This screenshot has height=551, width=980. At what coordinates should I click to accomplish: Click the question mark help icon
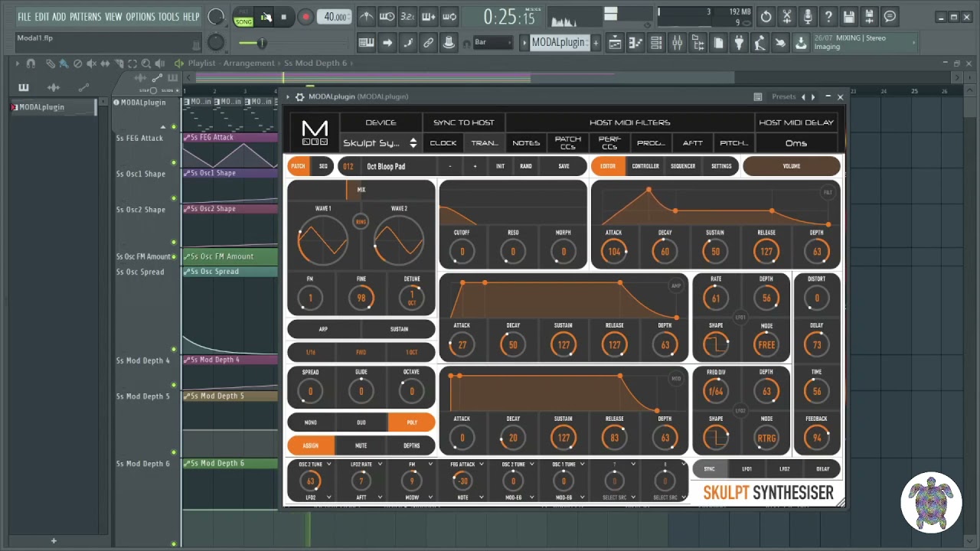click(x=828, y=17)
